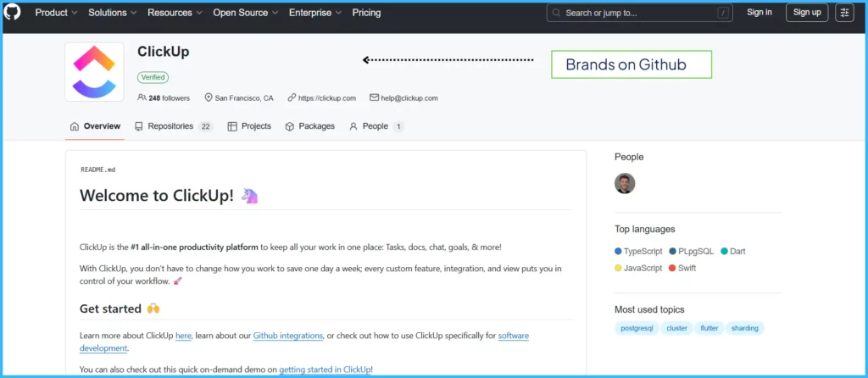
Task: Click the location pin icon
Action: tap(209, 97)
